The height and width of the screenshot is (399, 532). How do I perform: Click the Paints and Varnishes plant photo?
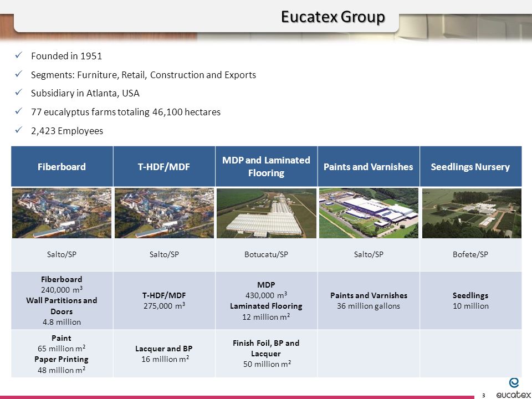point(369,213)
